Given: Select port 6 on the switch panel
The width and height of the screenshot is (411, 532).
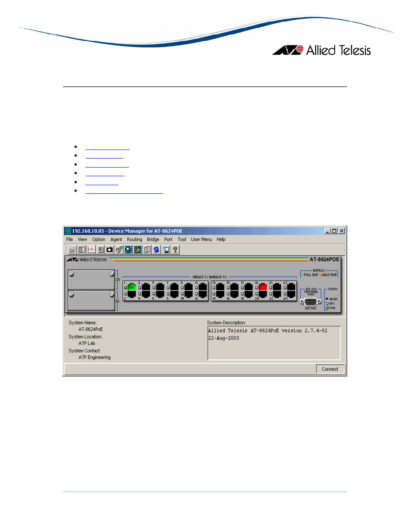Looking at the screenshot, I should [160, 294].
